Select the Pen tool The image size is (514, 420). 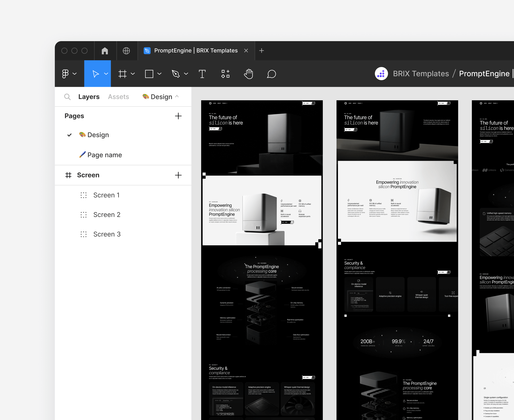click(x=176, y=74)
